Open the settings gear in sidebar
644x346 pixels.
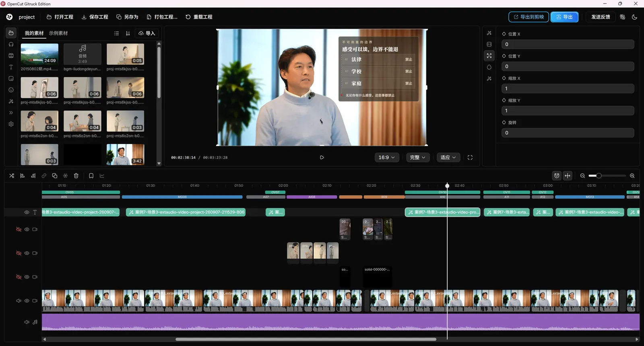coord(11,124)
